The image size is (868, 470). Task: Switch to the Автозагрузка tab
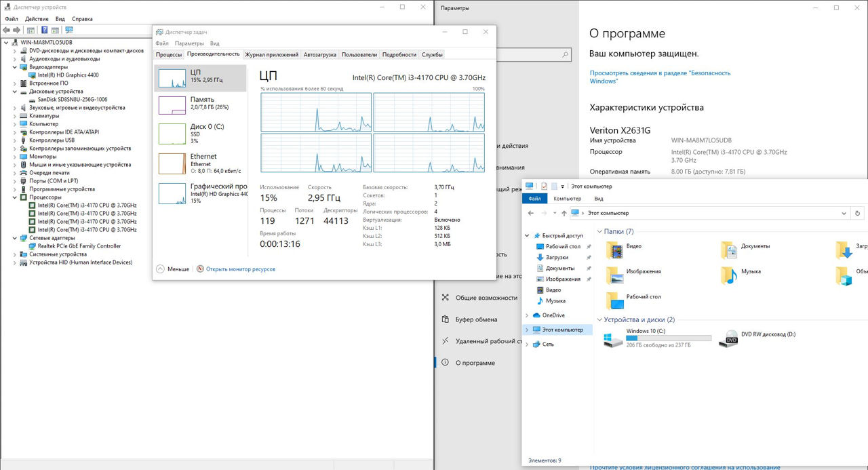[319, 54]
